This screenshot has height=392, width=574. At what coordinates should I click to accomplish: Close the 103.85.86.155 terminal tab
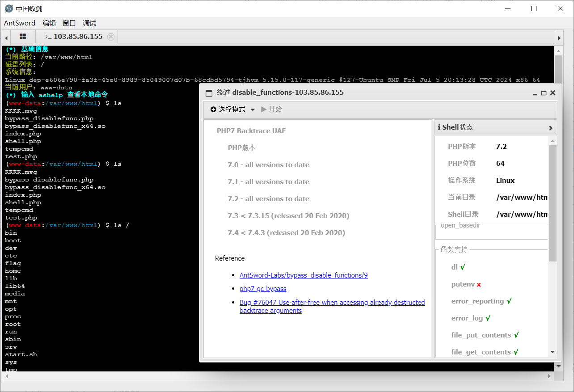coord(111,37)
